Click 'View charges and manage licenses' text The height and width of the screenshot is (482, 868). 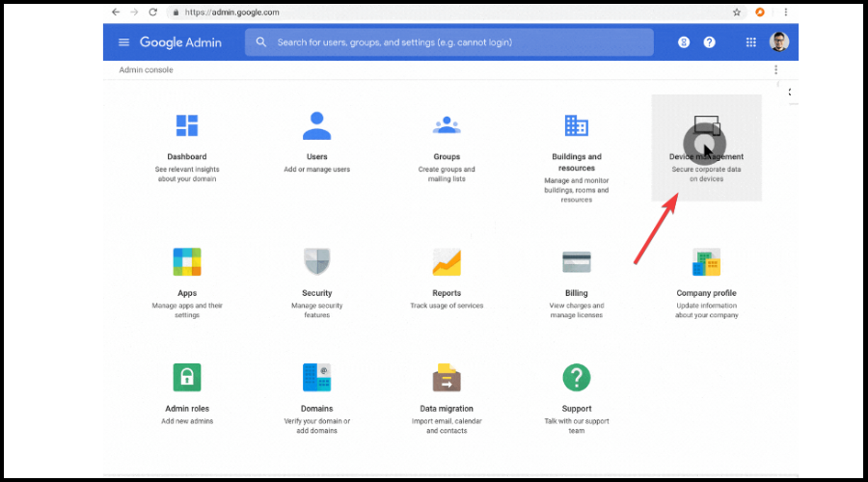(577, 310)
